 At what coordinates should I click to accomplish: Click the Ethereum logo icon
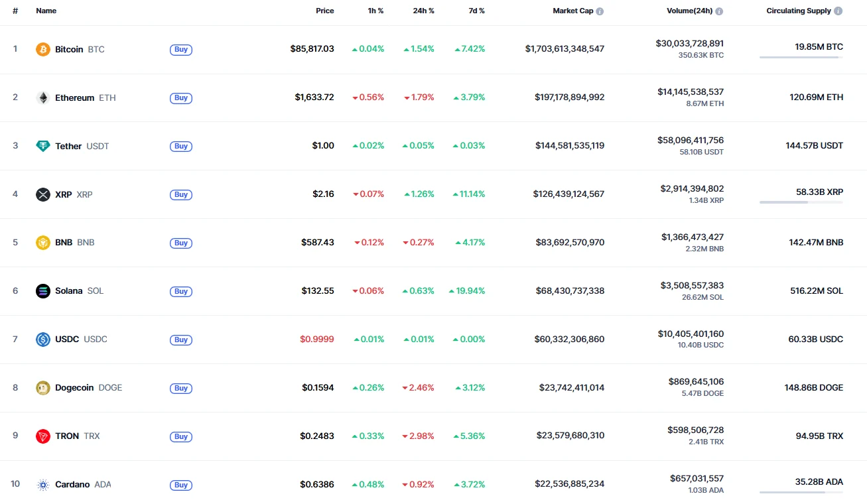43,97
